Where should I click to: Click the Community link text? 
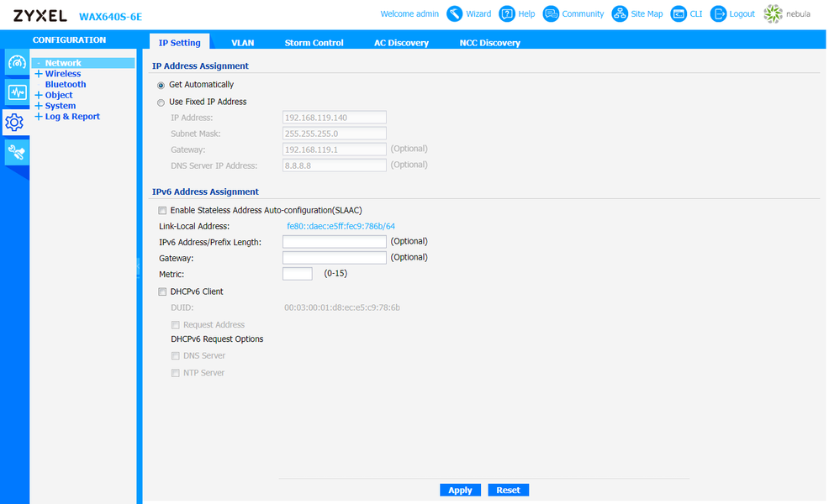click(583, 13)
